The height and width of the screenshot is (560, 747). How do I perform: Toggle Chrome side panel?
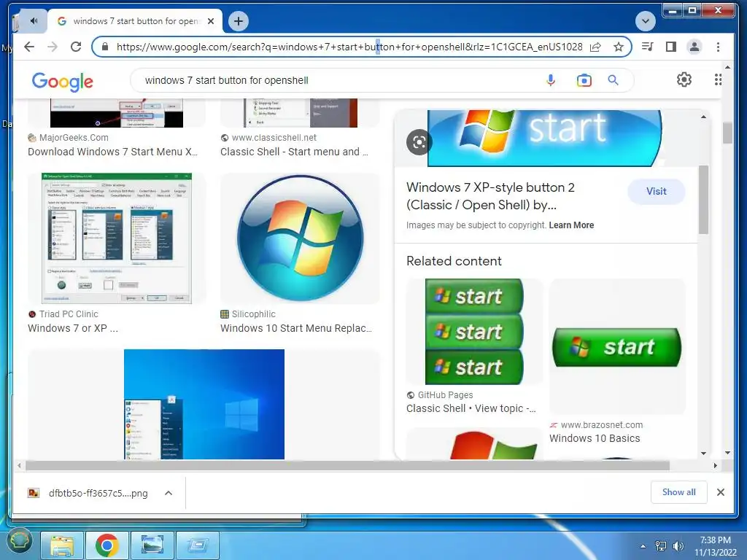pyautogui.click(x=671, y=47)
